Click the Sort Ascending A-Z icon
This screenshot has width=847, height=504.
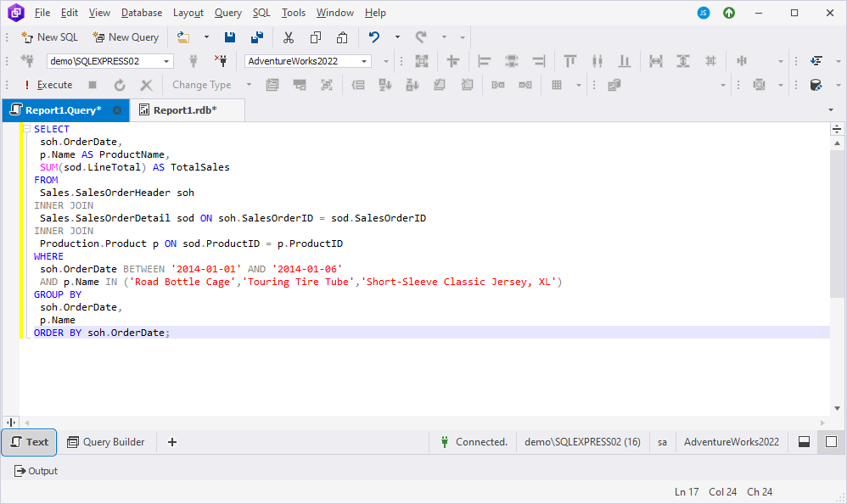(385, 85)
